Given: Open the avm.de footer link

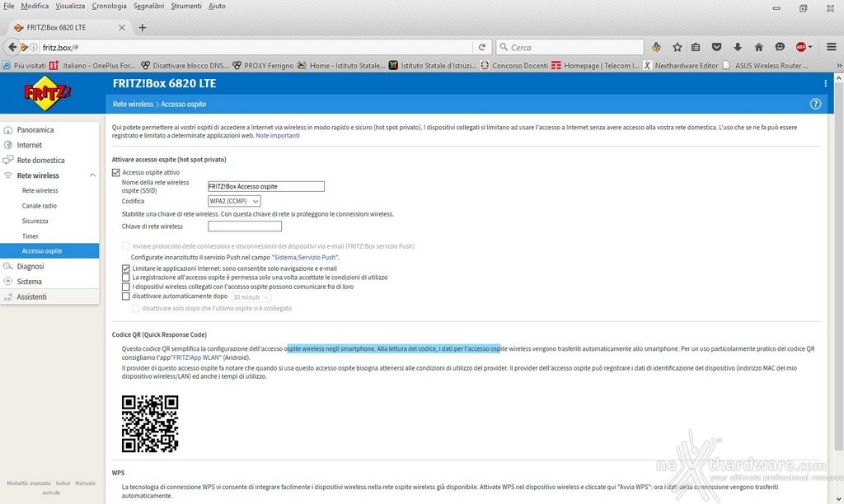Looking at the screenshot, I should 51,492.
